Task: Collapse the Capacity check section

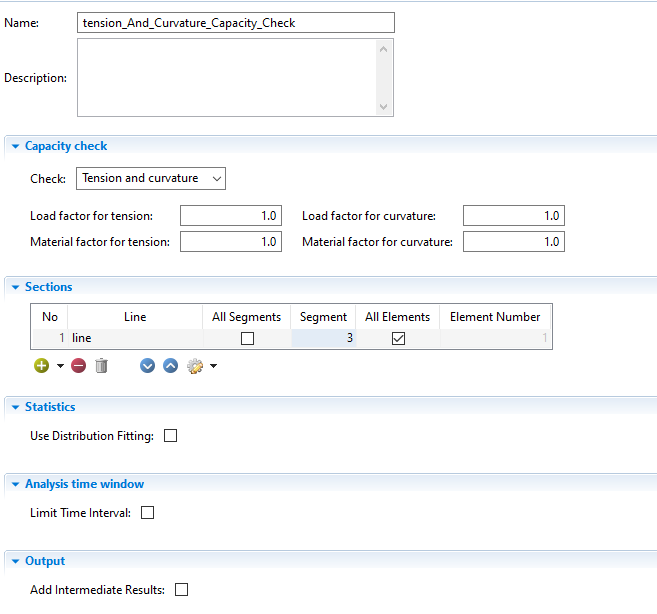Action: [x=15, y=146]
